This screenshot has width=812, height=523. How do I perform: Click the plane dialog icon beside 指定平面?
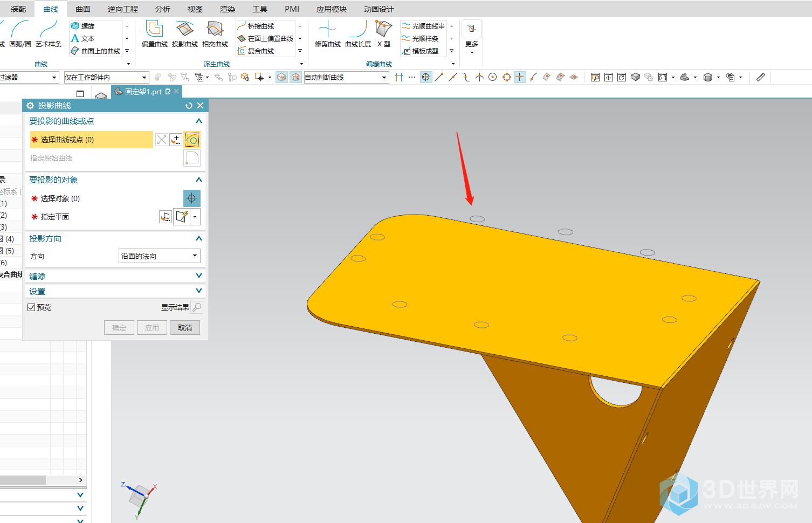coord(166,217)
